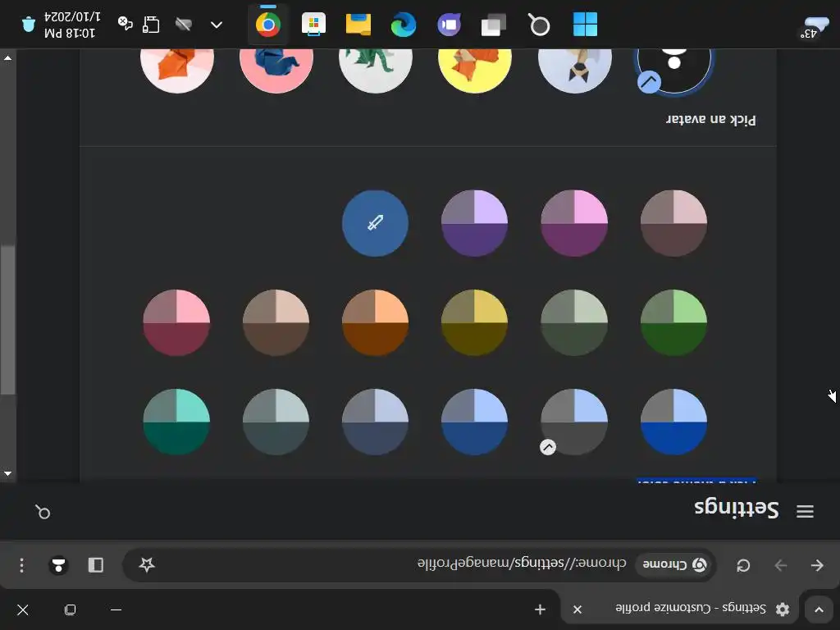Expand the tab search dropdown arrow

(x=819, y=609)
